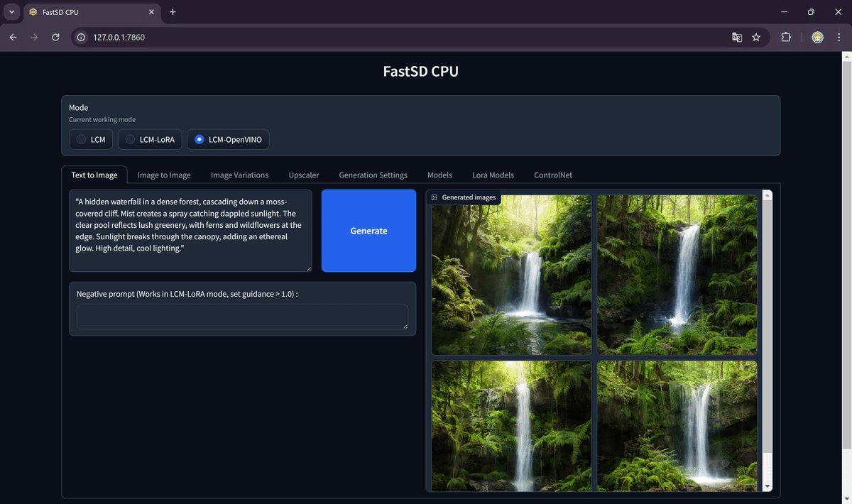Select the LCM mode radio button
The height and width of the screenshot is (504, 852).
coord(80,138)
